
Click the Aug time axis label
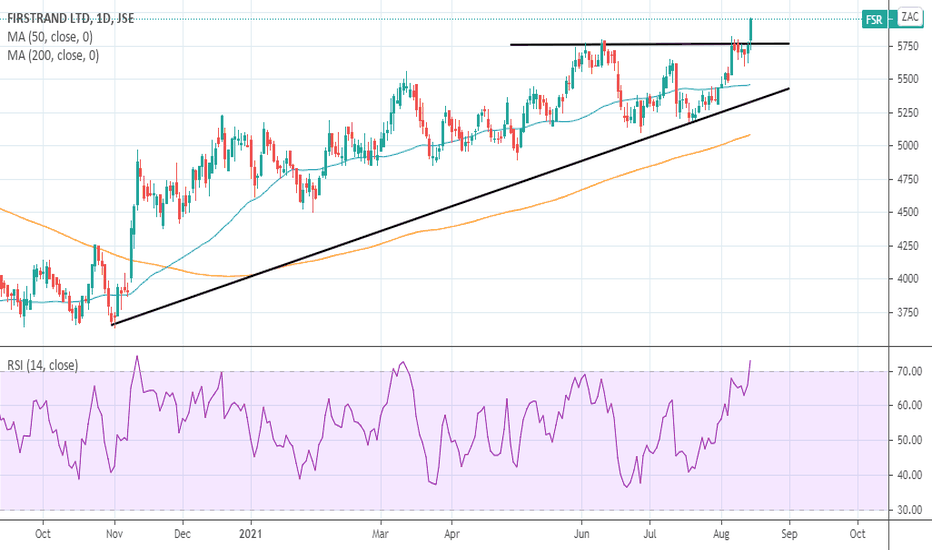click(x=721, y=533)
